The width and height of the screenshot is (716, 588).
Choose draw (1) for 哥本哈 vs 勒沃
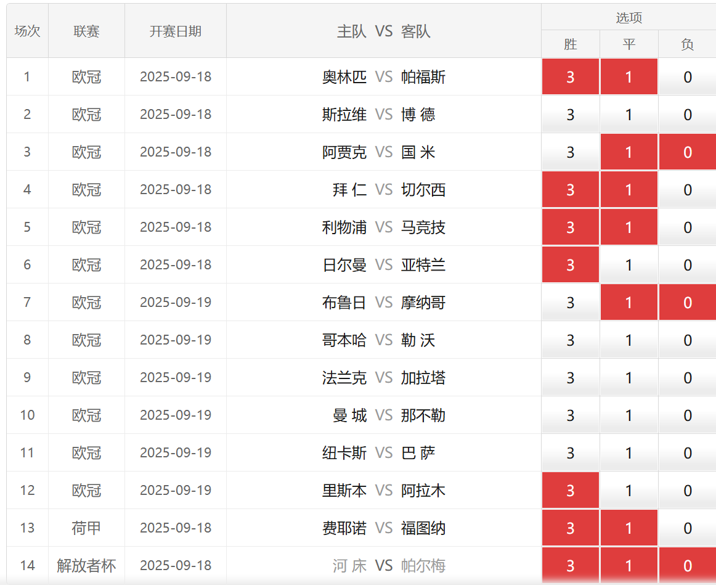click(x=629, y=340)
